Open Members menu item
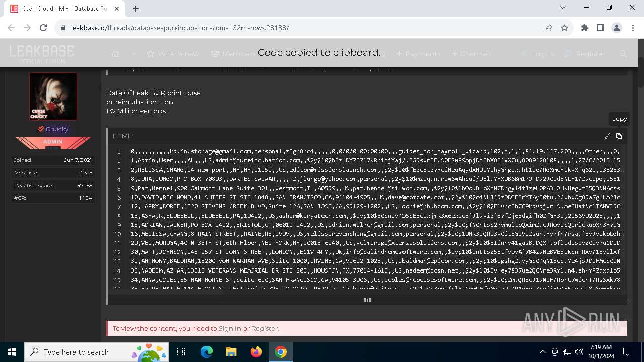The width and height of the screenshot is (644, 362). tap(233, 54)
